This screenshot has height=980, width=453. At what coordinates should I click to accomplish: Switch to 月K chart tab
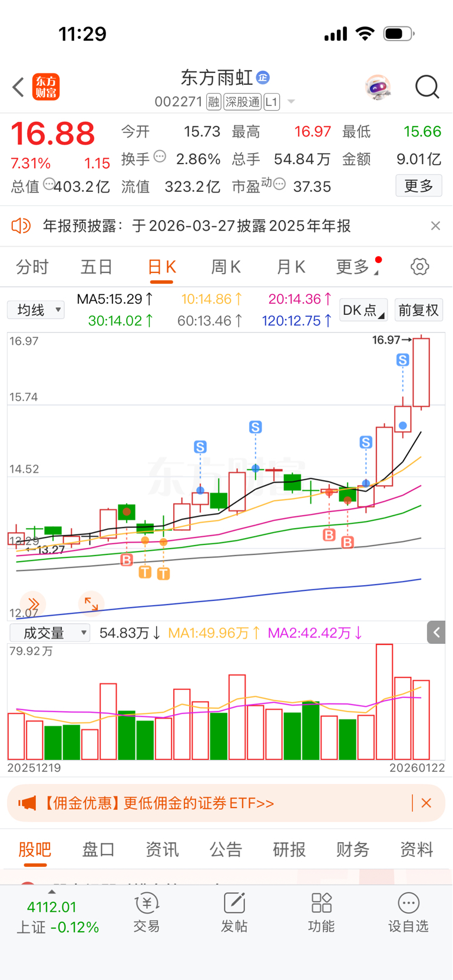290,267
